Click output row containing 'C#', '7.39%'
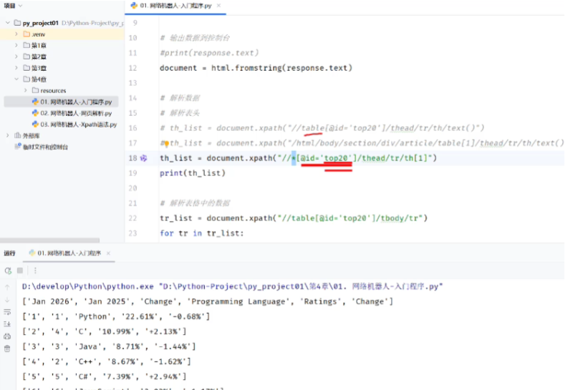Screen dimensions: 588x390 coord(105,376)
